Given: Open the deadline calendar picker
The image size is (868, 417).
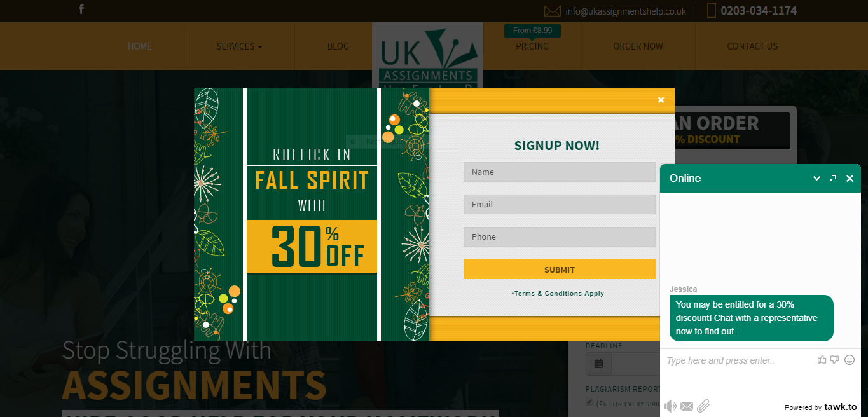Looking at the screenshot, I should click(x=598, y=364).
